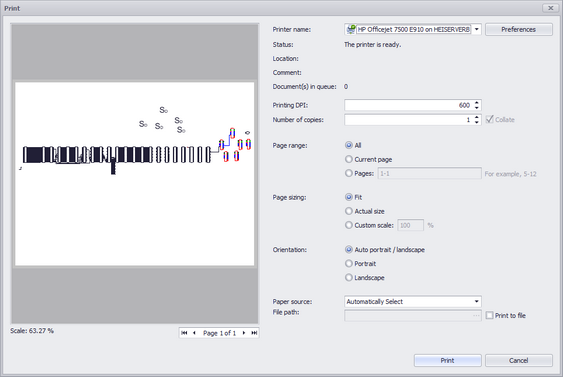
Task: Click the print preview page thumbnail
Action: (x=135, y=174)
